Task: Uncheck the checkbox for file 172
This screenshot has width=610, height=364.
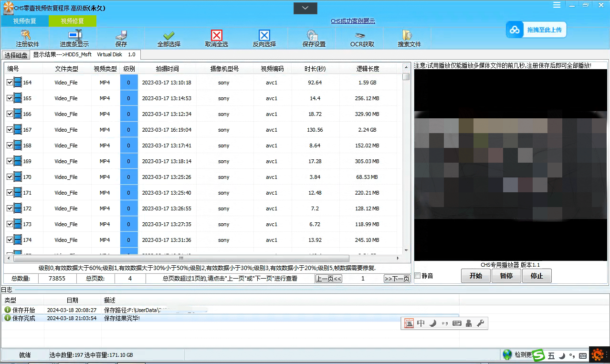Action: (x=10, y=208)
